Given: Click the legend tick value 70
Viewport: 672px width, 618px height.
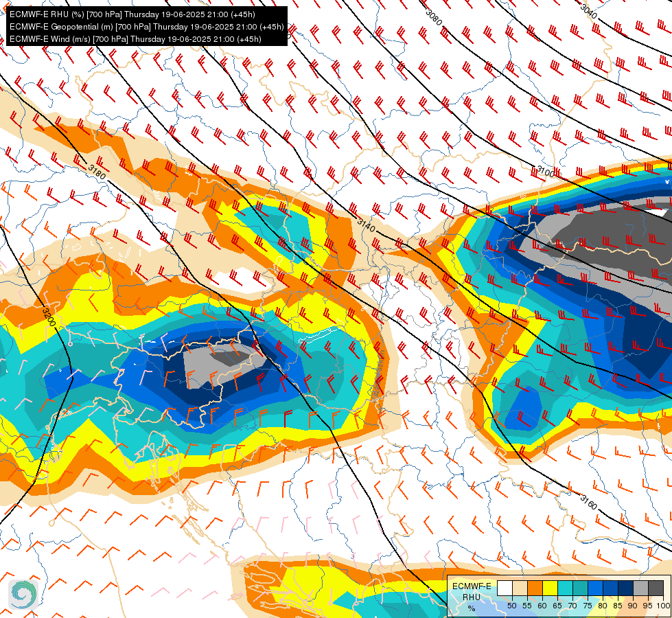Looking at the screenshot, I should point(572,606).
